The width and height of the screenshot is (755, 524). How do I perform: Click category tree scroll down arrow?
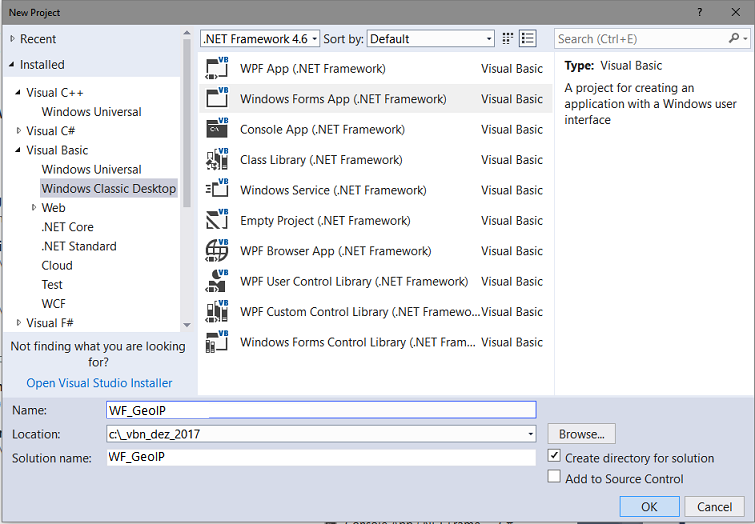click(x=187, y=325)
